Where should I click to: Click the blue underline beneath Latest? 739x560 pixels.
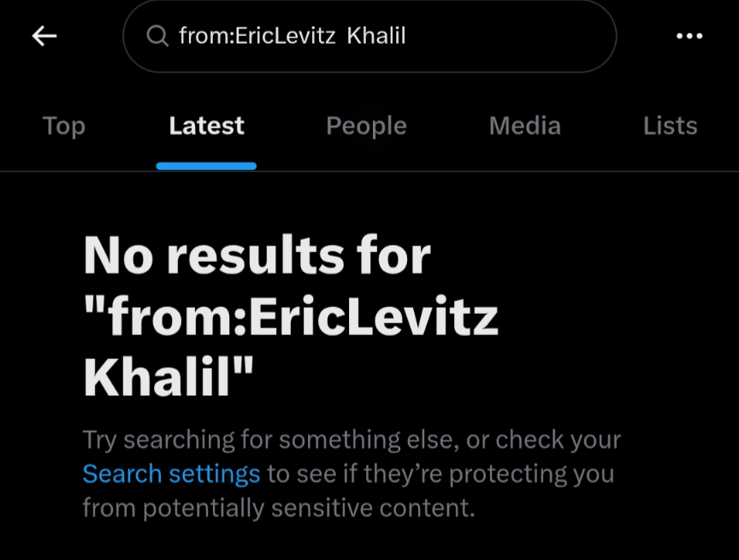(206, 166)
